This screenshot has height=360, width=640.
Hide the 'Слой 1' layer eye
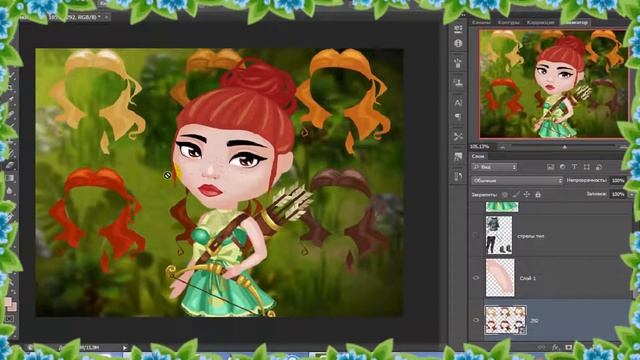pyautogui.click(x=476, y=278)
